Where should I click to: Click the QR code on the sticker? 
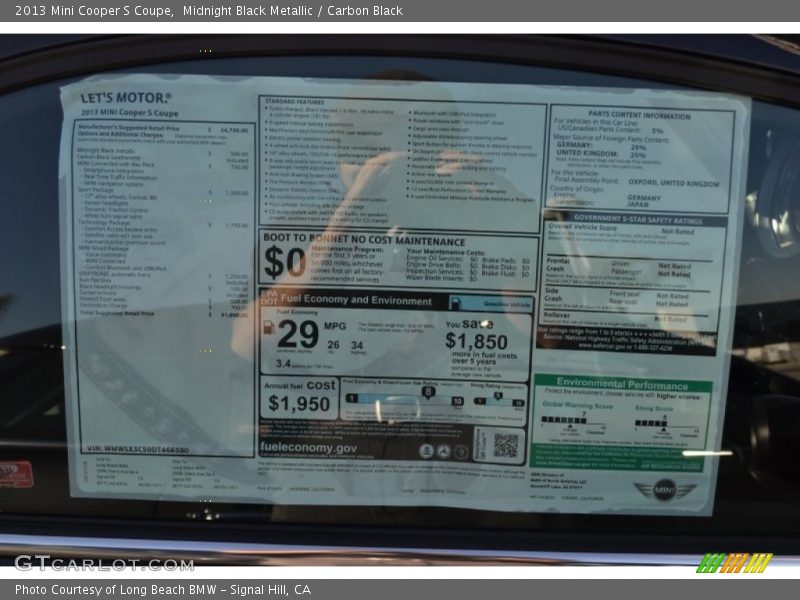click(x=506, y=445)
